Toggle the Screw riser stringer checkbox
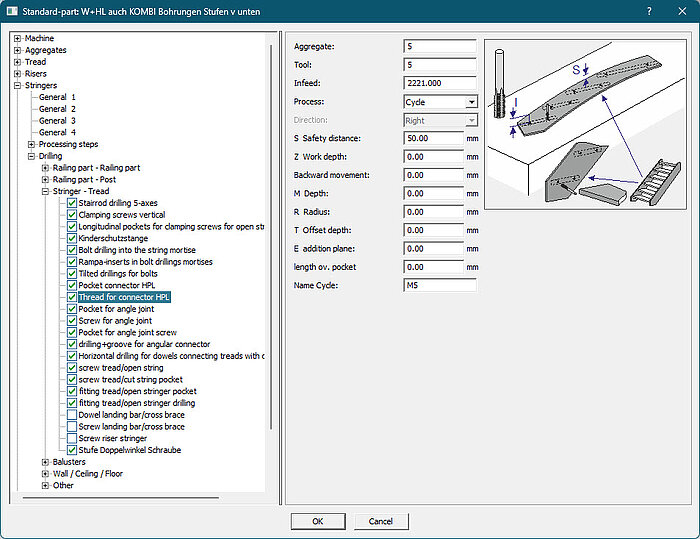The height and width of the screenshot is (539, 700). tap(71, 439)
